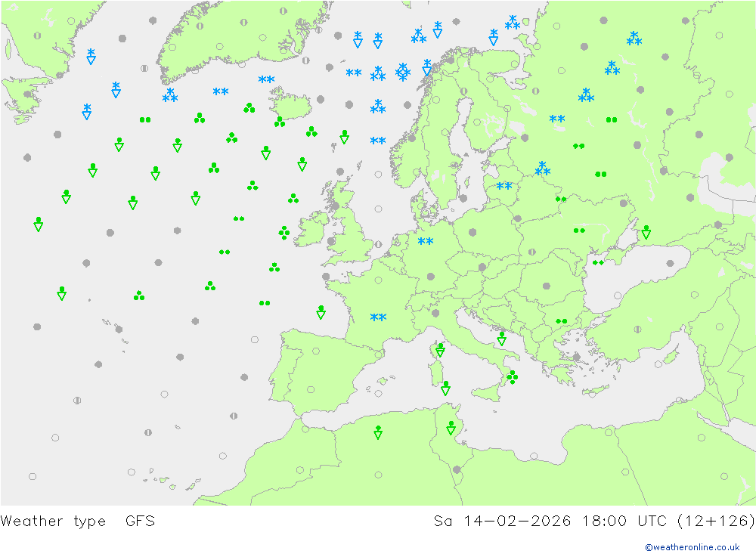Click the grey overcast dot over the Black Sea

(x=670, y=263)
